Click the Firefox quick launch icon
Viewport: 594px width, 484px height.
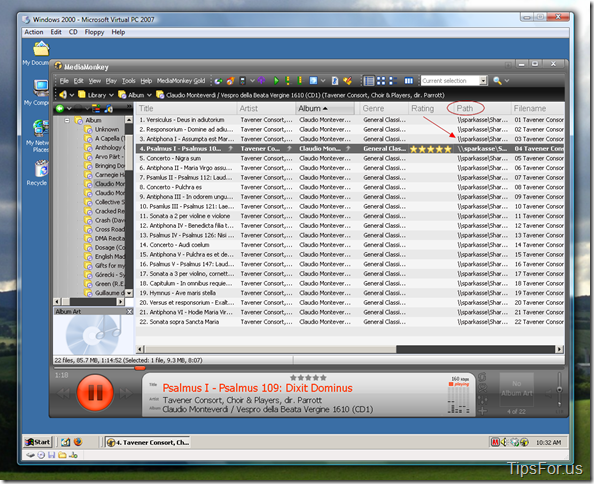[x=78, y=442]
